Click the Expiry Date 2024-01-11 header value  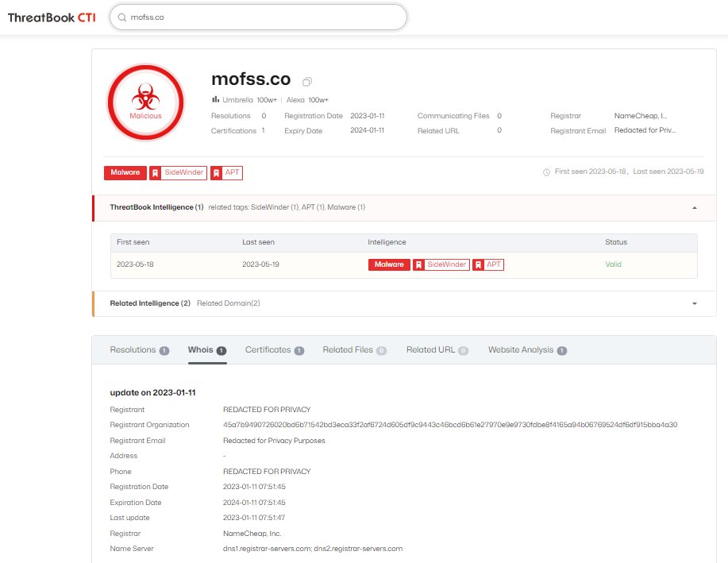point(368,130)
